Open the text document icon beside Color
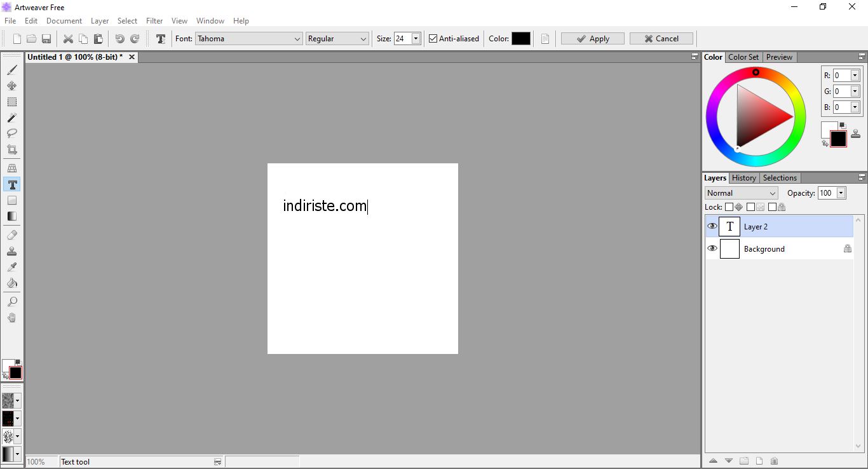868x469 pixels. click(545, 39)
